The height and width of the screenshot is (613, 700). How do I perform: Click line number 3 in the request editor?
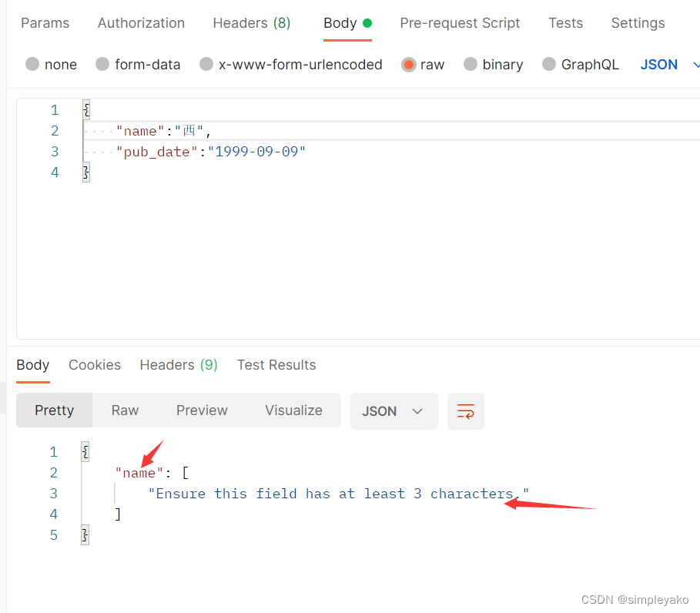click(x=55, y=152)
